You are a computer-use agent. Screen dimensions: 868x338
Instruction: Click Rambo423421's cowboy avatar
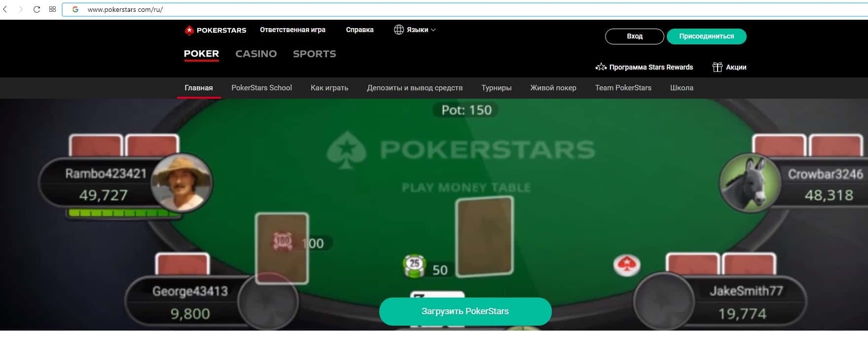point(181,183)
